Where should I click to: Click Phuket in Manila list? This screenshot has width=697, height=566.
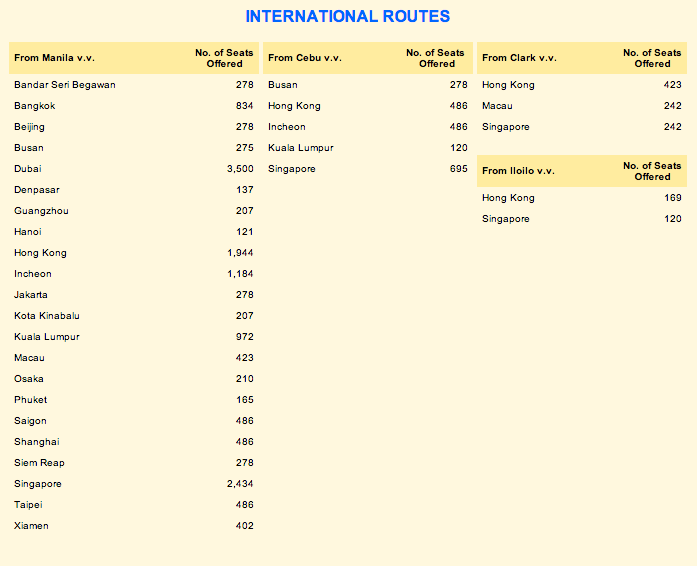tap(31, 400)
